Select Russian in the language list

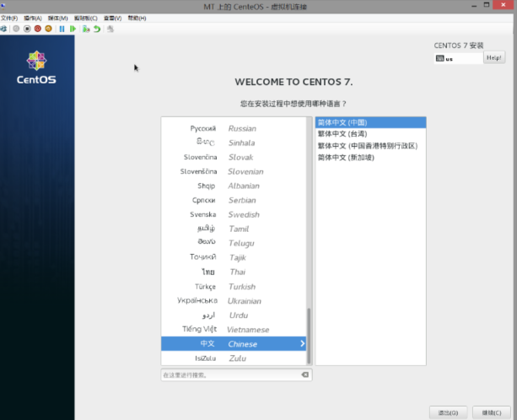tap(234, 128)
